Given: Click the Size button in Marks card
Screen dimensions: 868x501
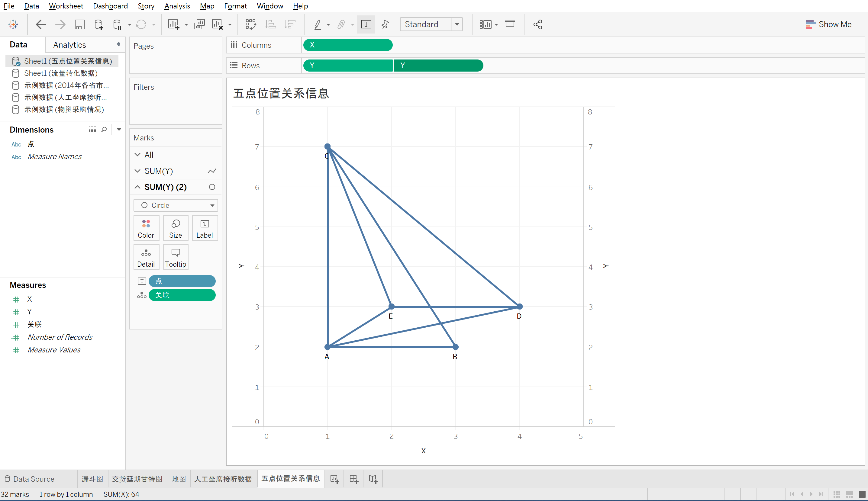Looking at the screenshot, I should [176, 228].
